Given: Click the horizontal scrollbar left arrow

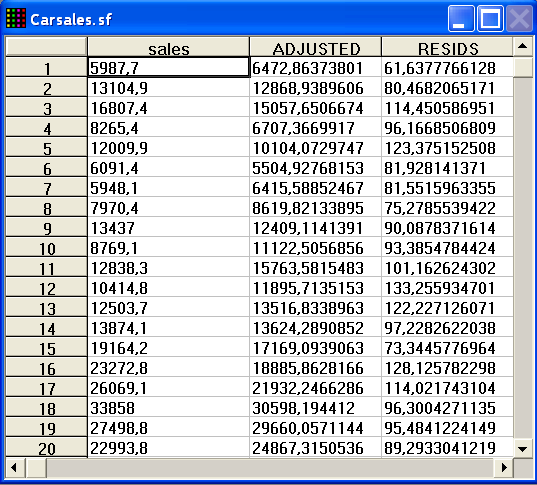Looking at the screenshot, I should click(14, 467).
